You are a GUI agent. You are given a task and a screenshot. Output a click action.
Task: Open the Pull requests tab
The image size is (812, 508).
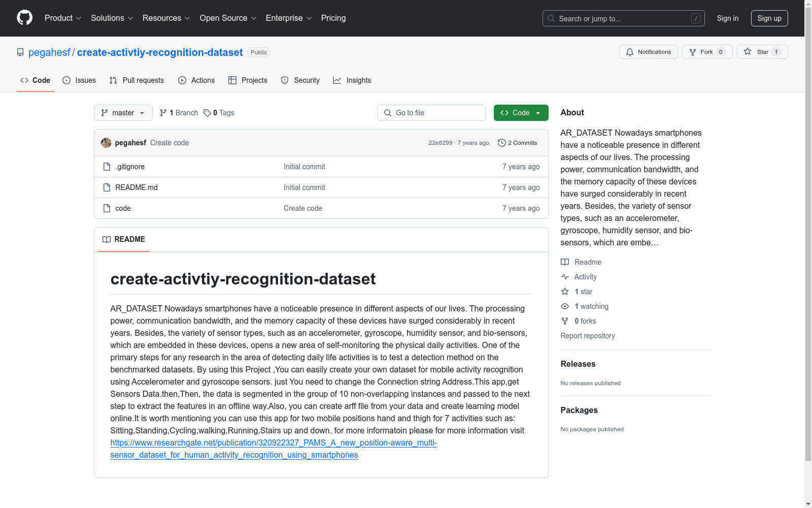tap(137, 80)
